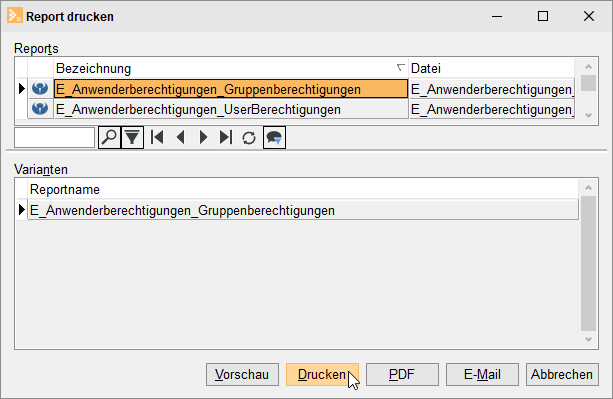Viewport: 613px width, 399px height.
Task: Click the Reportname column header
Action: pos(303,190)
